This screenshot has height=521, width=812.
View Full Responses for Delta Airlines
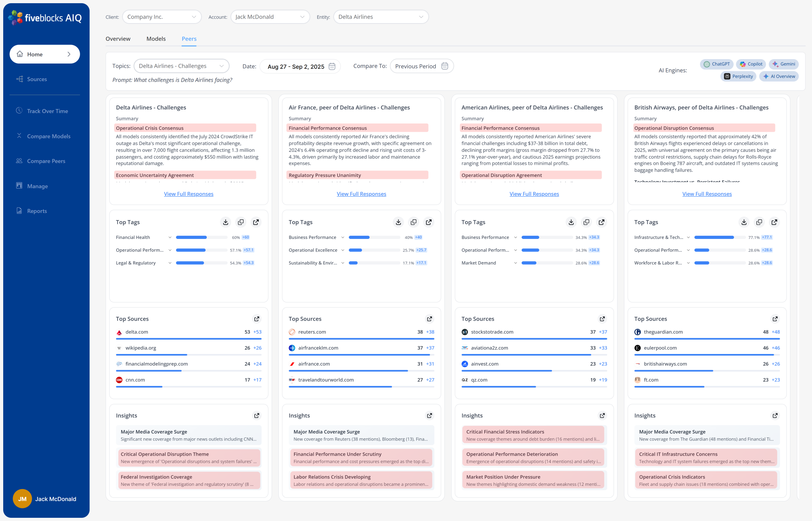point(189,194)
